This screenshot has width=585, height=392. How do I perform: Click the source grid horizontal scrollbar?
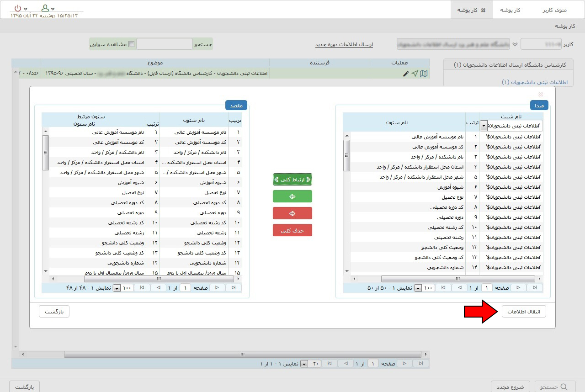coord(457,279)
